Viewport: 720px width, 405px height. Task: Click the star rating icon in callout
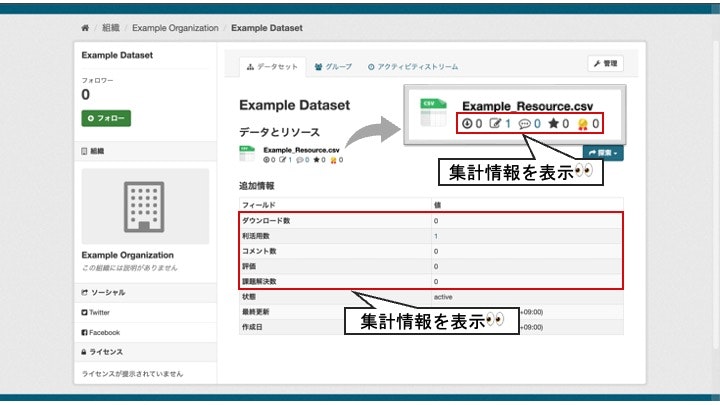click(x=553, y=123)
